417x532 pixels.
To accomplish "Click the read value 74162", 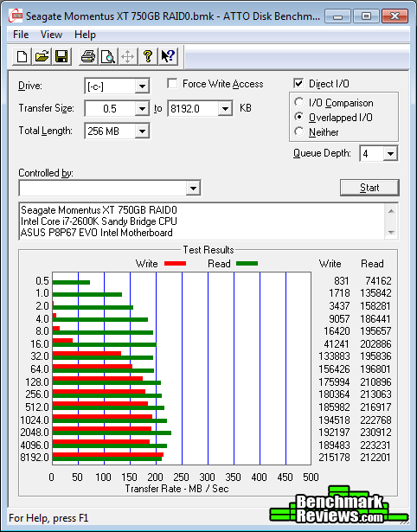I will [x=378, y=281].
